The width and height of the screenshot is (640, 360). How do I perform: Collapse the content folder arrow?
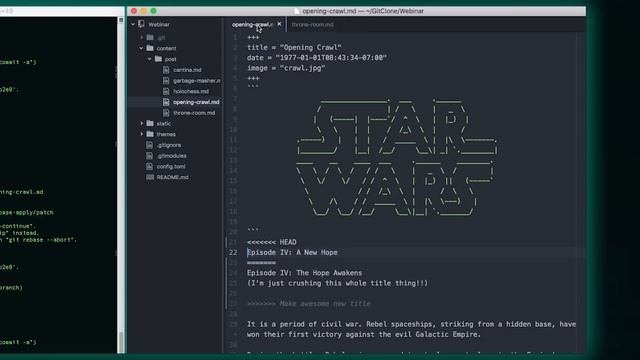coord(141,48)
